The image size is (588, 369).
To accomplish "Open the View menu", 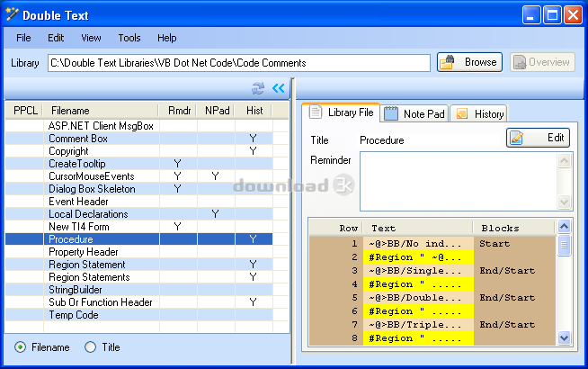I will pyautogui.click(x=91, y=38).
